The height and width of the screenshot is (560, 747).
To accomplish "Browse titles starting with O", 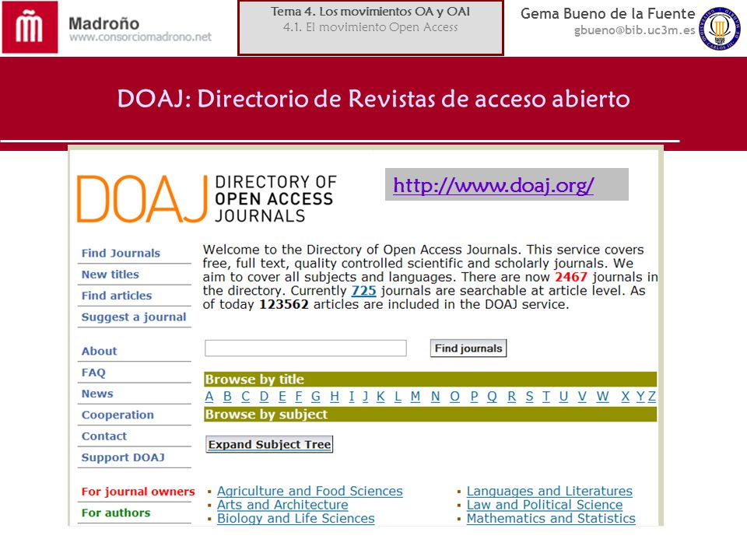I will click(455, 397).
